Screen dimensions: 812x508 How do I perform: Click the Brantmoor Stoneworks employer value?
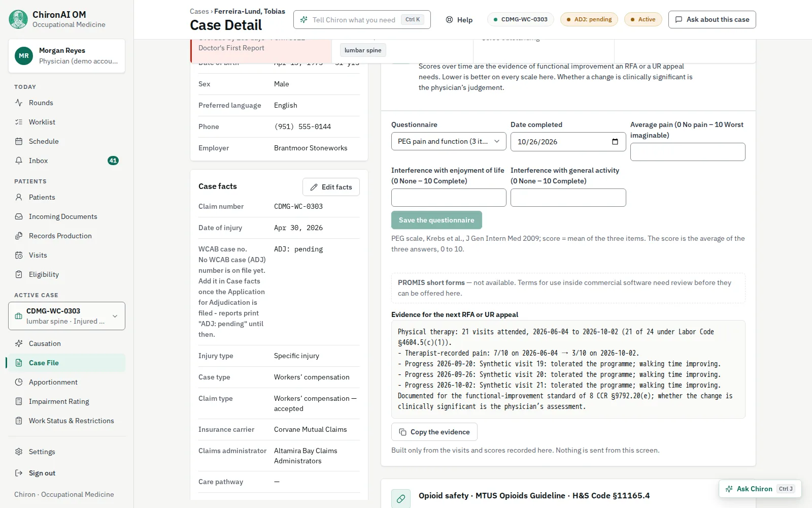coord(311,148)
